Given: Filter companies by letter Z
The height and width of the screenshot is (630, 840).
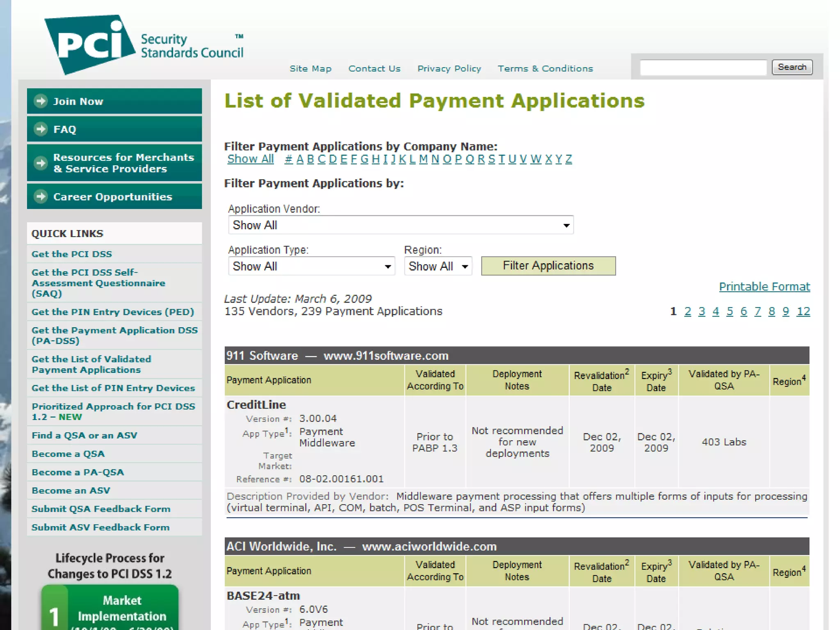Looking at the screenshot, I should (x=568, y=159).
